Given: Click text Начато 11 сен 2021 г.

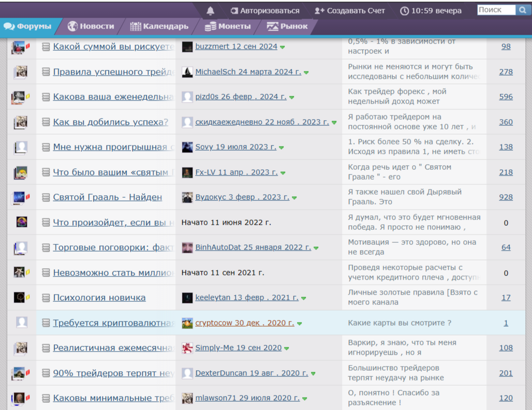Looking at the screenshot, I should [x=223, y=273].
